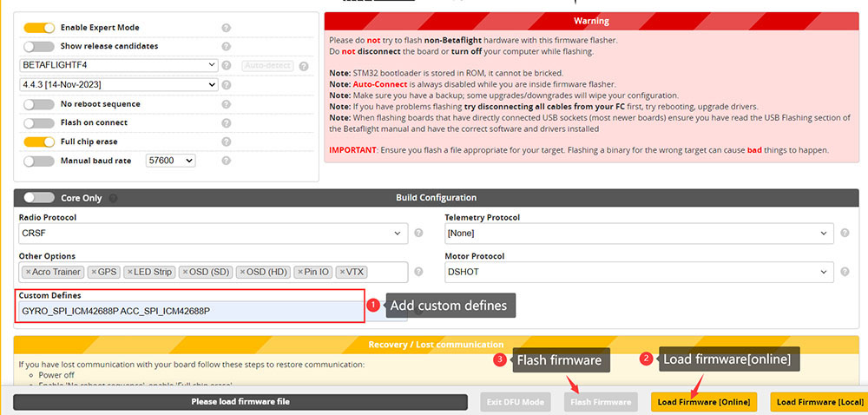Viewport: 868px width, 415px height.
Task: Open the Motor Protocol DSHOT dropdown
Action: coord(639,273)
